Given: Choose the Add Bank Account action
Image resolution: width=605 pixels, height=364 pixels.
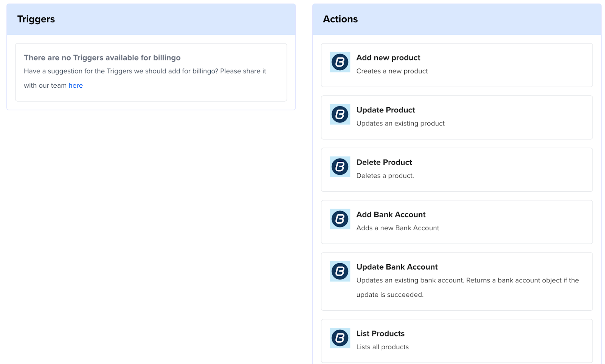Looking at the screenshot, I should click(456, 222).
